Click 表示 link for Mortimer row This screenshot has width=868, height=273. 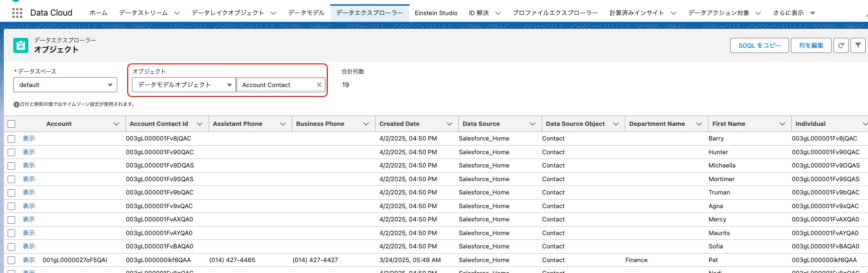pos(29,179)
